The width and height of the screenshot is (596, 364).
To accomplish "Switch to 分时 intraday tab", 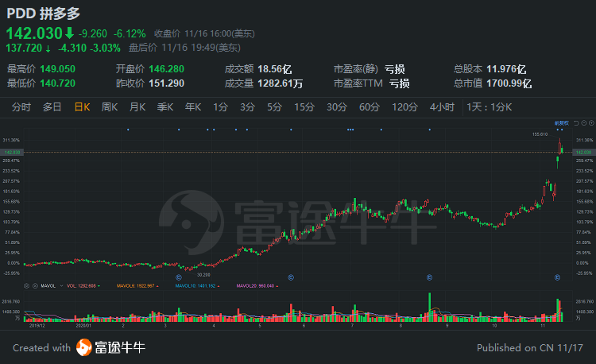I will [x=21, y=107].
